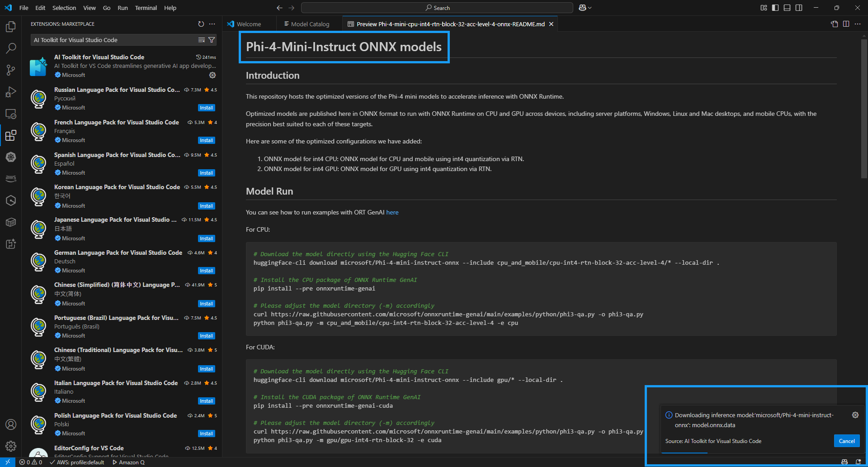Open notification settings gear

[855, 415]
